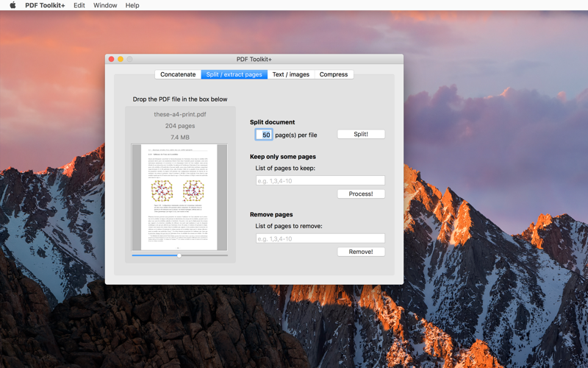Viewport: 588px width, 368px height.
Task: Click the PDF page preview thumbnail
Action: [x=179, y=197]
